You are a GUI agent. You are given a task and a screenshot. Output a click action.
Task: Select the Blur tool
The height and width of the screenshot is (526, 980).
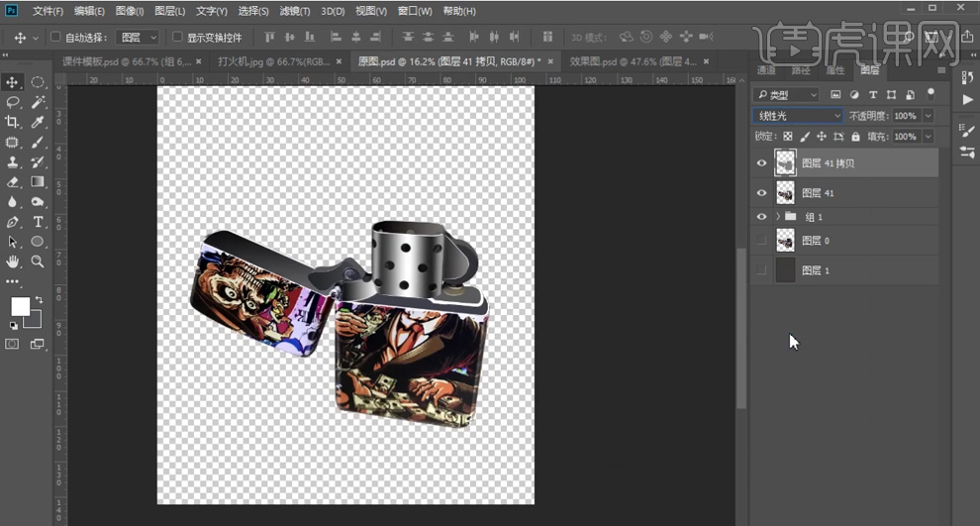[12, 202]
